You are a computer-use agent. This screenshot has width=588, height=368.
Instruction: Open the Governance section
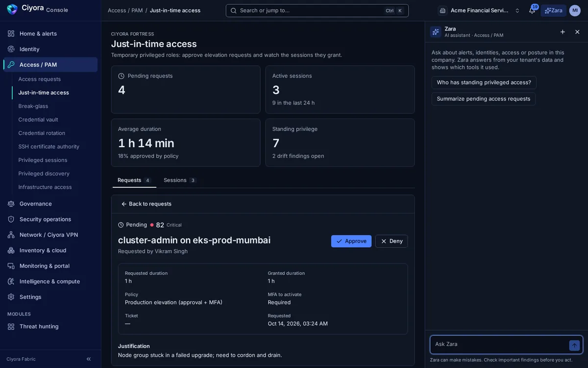pos(50,204)
